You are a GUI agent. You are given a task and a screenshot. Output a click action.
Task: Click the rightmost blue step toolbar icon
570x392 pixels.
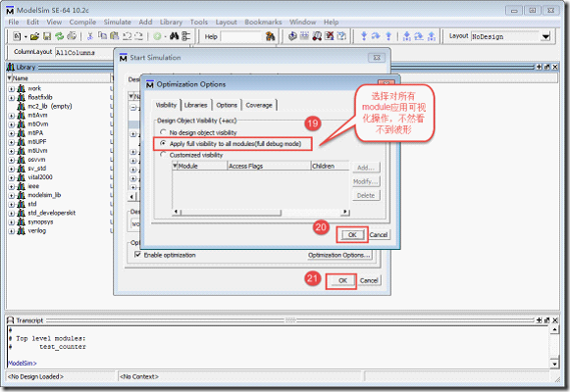(432, 36)
